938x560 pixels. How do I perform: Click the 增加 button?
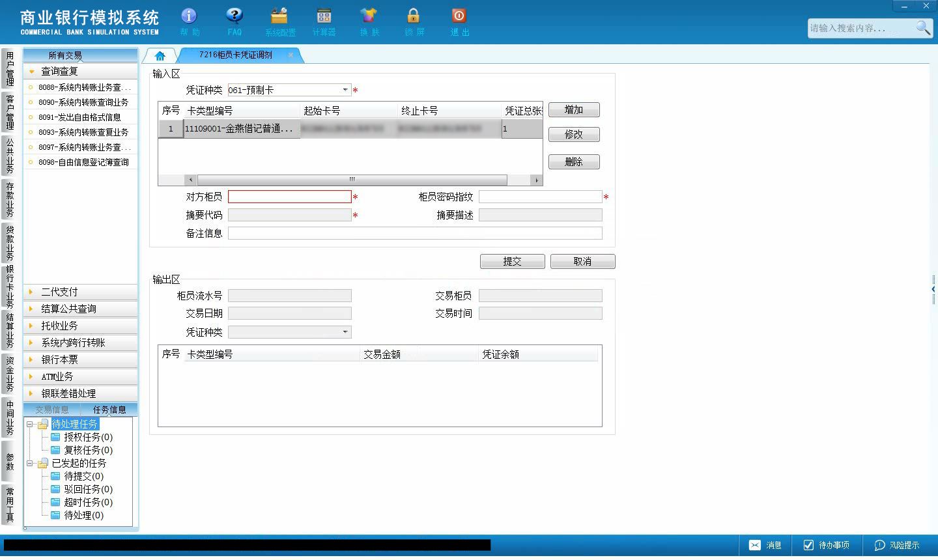coord(574,110)
